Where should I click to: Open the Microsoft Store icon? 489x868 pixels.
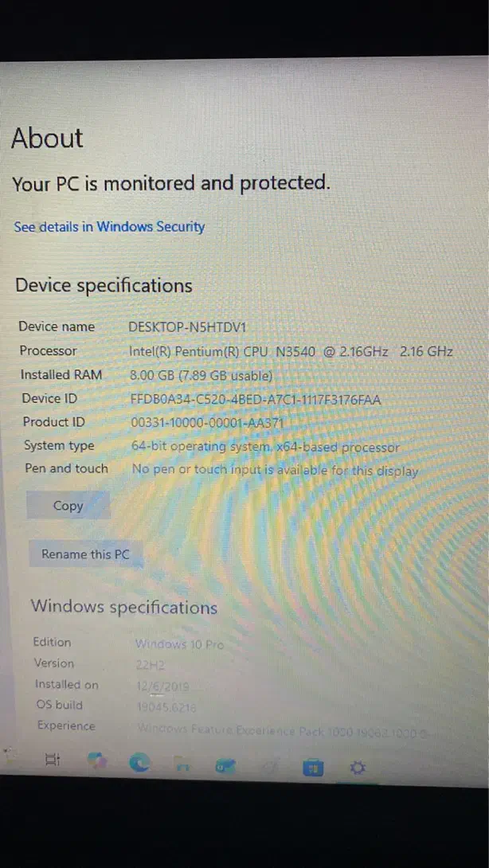(313, 768)
